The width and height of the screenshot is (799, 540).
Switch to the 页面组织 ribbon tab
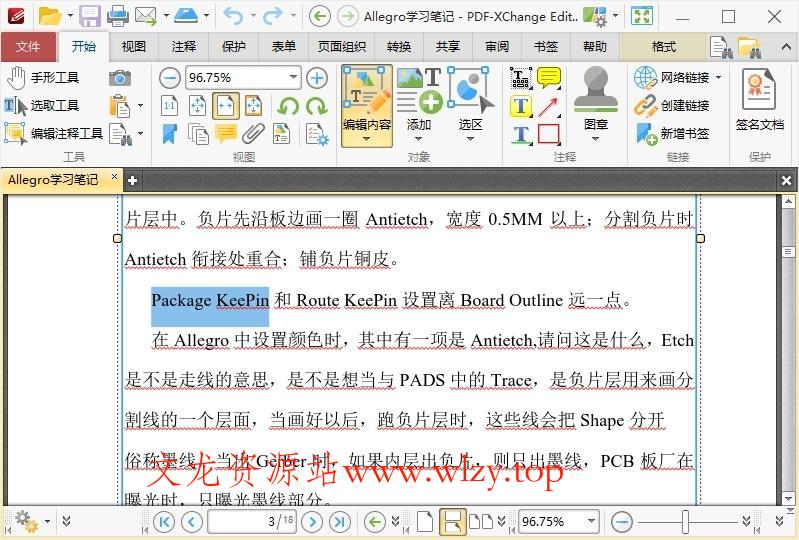point(342,47)
